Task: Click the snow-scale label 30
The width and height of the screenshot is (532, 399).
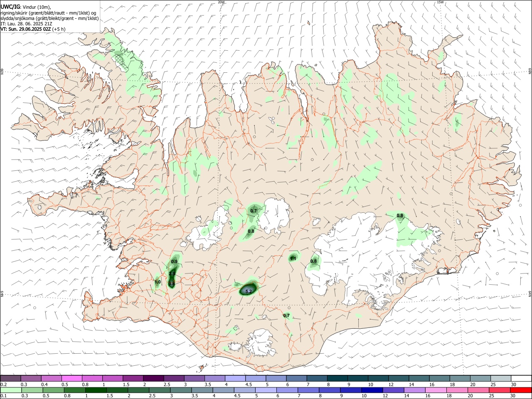Action: pyautogui.click(x=514, y=384)
